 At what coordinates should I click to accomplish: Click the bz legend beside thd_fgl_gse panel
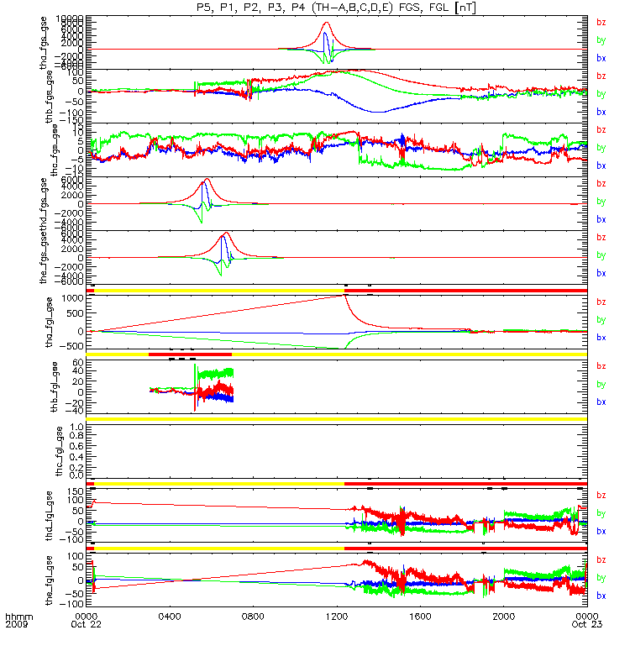[601, 495]
